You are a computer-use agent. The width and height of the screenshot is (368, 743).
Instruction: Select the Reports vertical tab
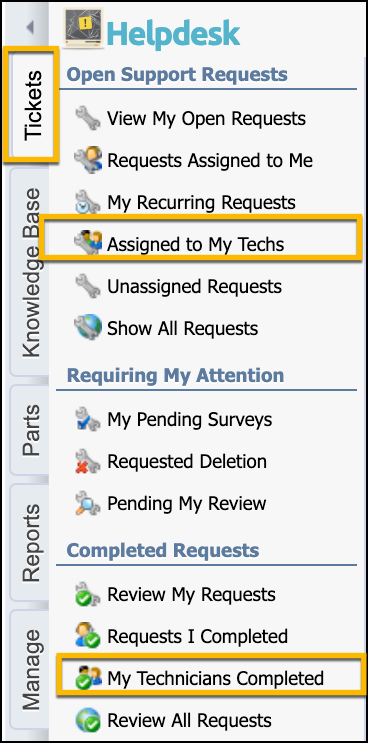tap(31, 543)
